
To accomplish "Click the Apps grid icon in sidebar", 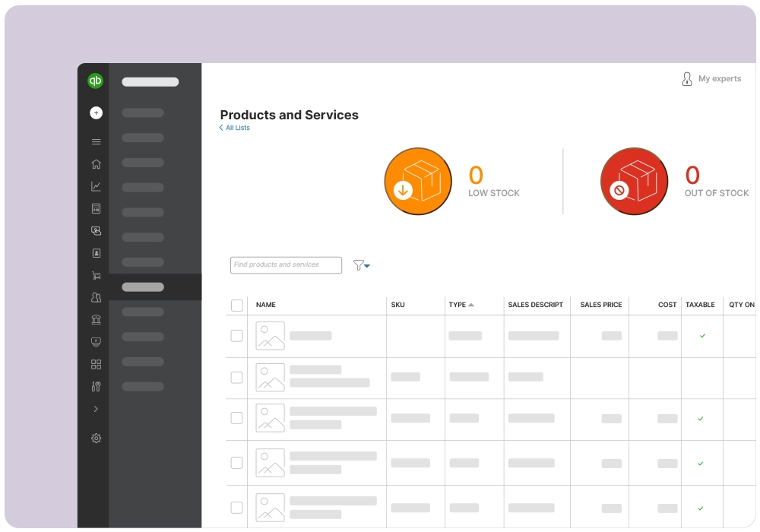I will (x=96, y=364).
